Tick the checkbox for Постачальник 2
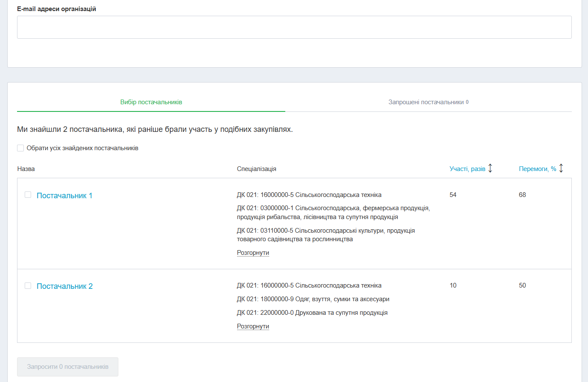This screenshot has height=382, width=588. pyautogui.click(x=28, y=286)
